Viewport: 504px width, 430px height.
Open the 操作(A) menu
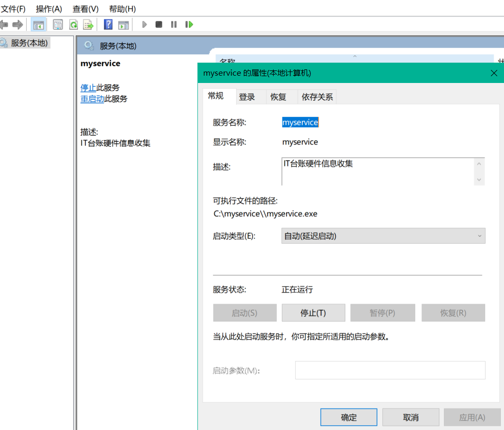49,9
